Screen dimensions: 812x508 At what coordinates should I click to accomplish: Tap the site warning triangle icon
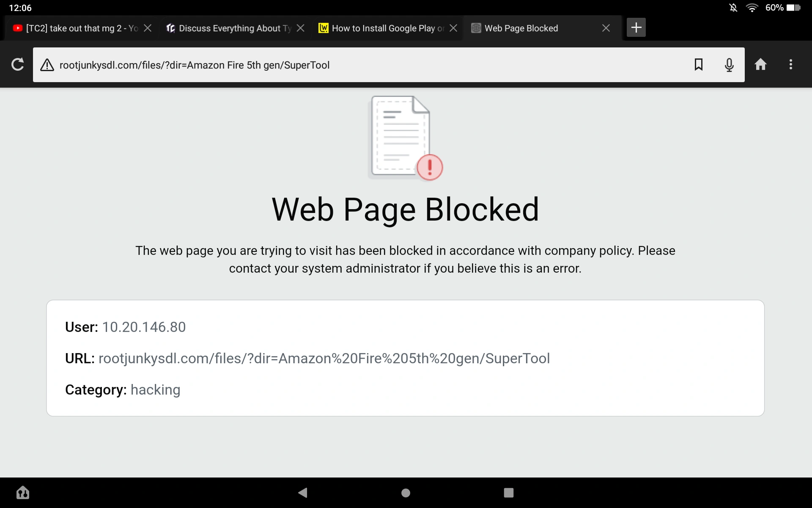[x=47, y=65]
